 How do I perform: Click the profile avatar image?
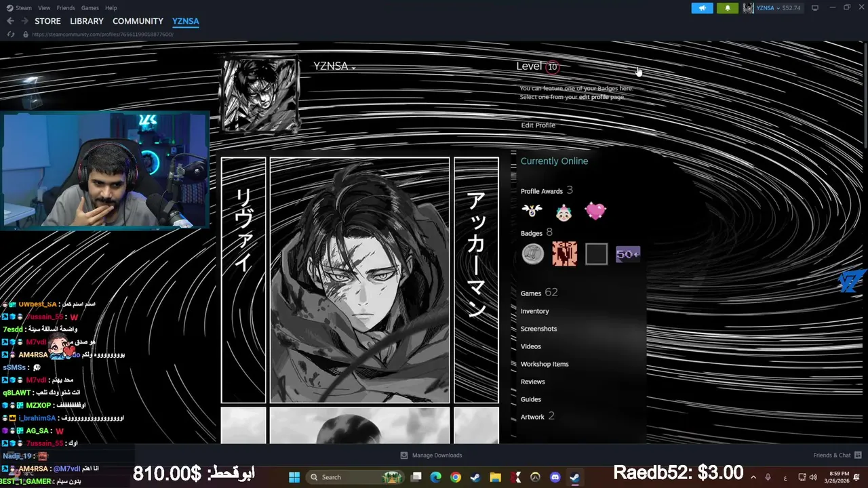pos(261,95)
